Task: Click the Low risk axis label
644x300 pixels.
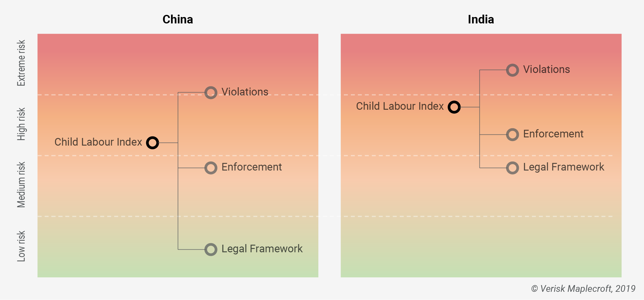Action: click(21, 246)
